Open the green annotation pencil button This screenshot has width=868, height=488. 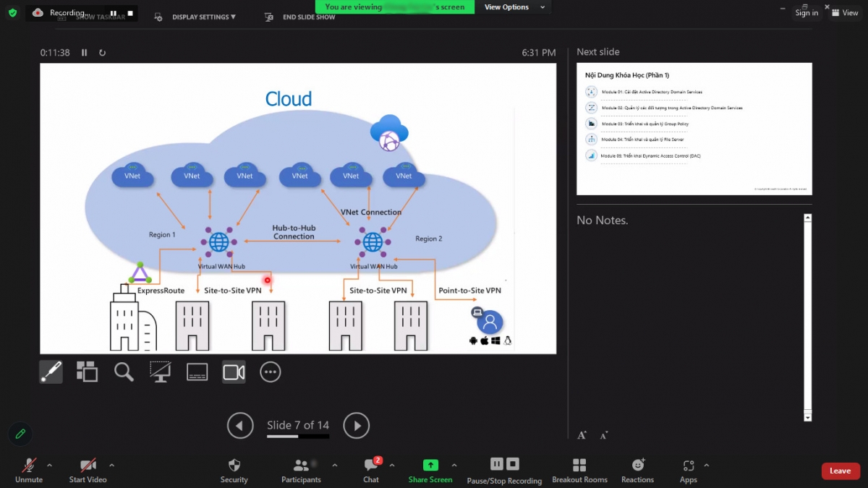click(20, 434)
